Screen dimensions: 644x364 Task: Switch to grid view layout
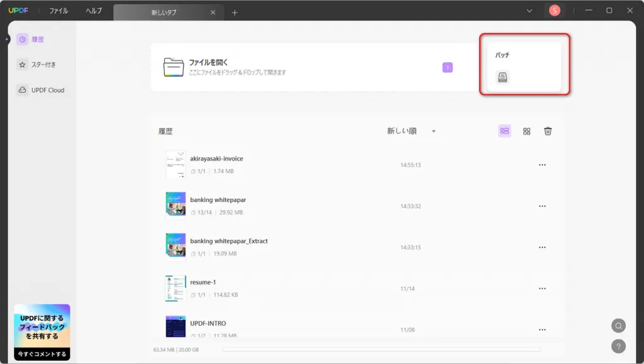pos(526,131)
